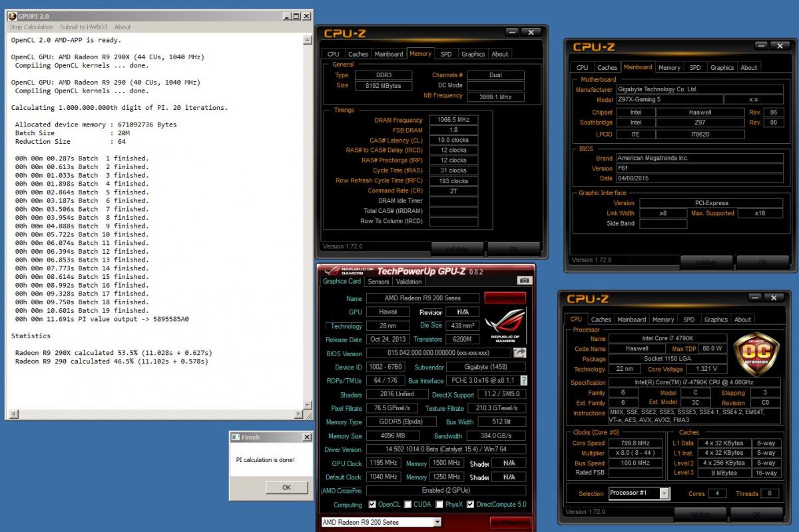This screenshot has height=532, width=799.
Task: Click the Finish dialog title bar icon
Action: coord(236,437)
